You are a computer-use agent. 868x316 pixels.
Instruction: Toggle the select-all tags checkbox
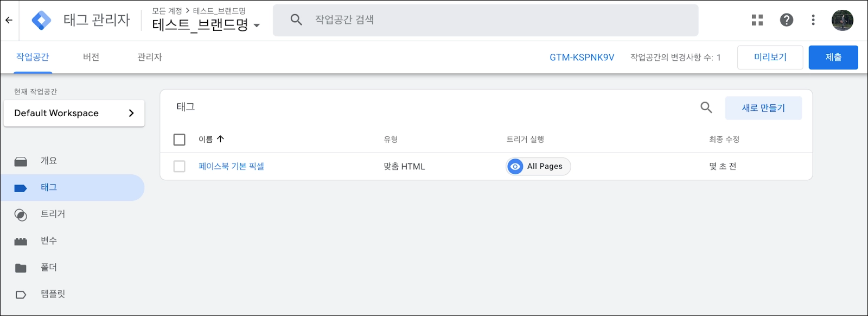coord(180,140)
